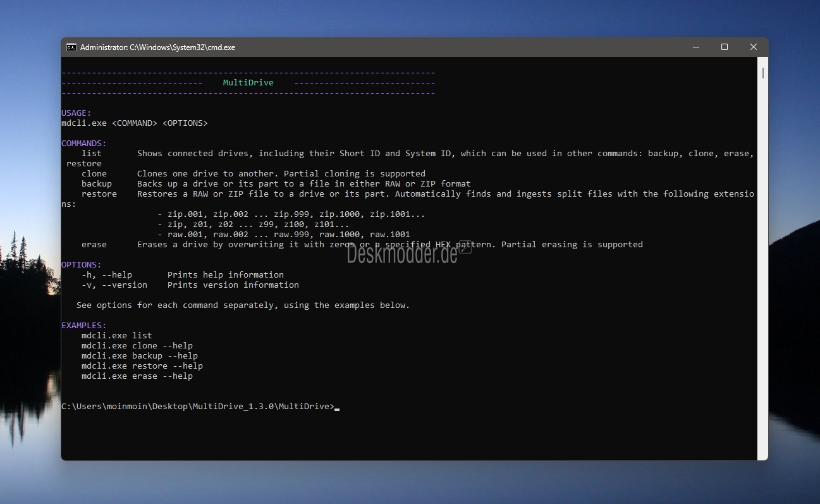This screenshot has width=820, height=504.
Task: Click the 'mdcli.exe backup --help' example
Action: tap(139, 356)
